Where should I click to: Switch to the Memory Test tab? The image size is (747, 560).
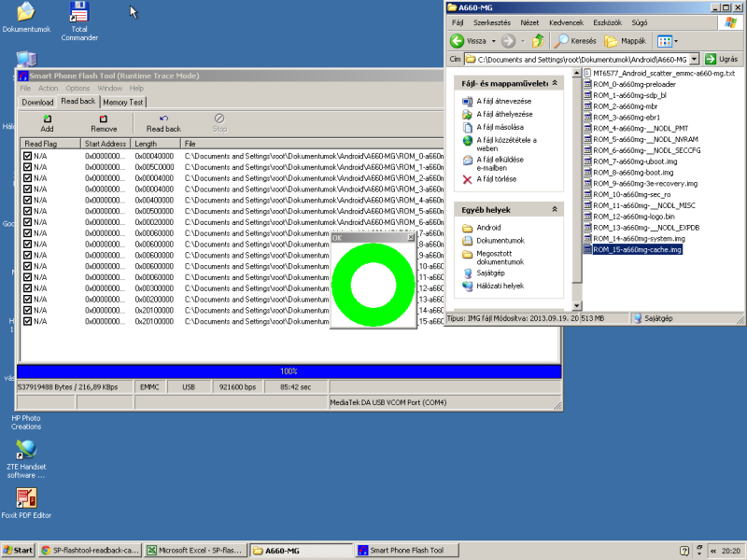123,102
